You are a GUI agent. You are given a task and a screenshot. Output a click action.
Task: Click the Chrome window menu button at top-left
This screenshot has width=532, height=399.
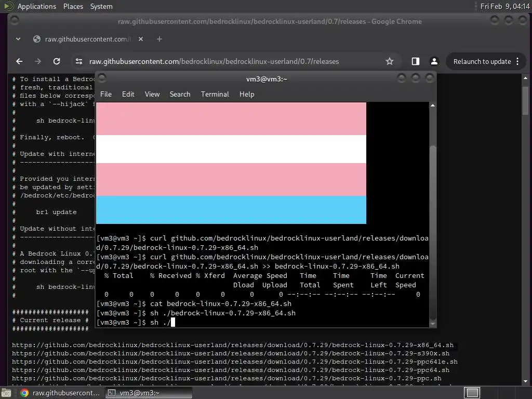pyautogui.click(x=15, y=20)
